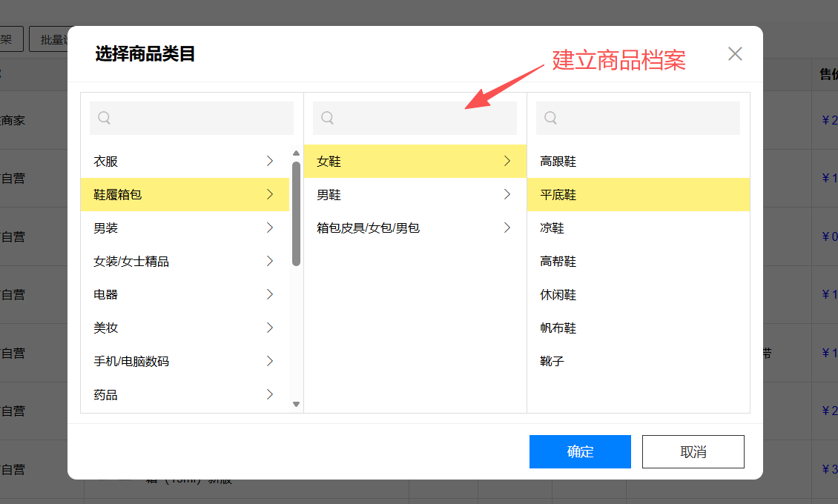Expand the 男装 category arrow

tap(270, 228)
